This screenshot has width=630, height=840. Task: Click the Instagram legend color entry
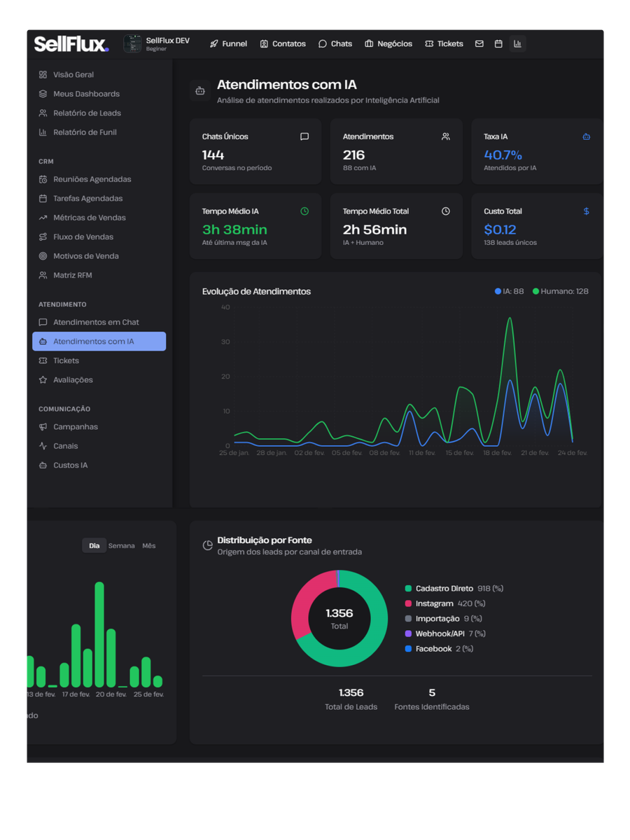click(x=408, y=603)
